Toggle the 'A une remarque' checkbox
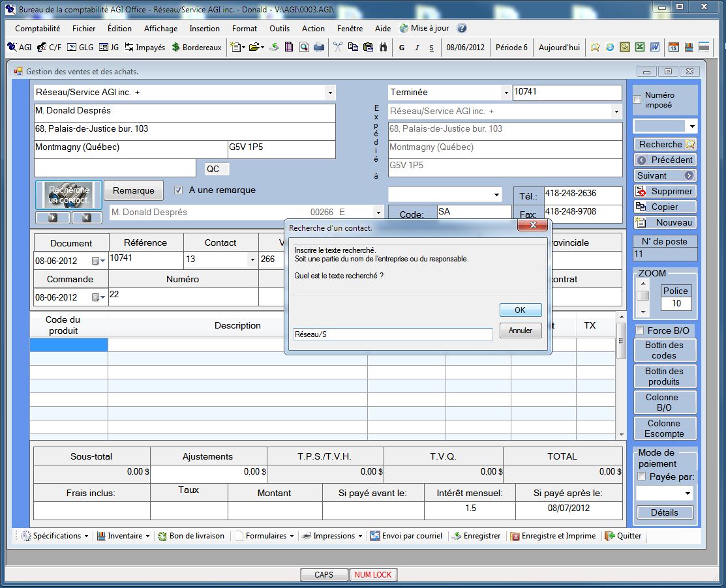Image resolution: width=726 pixels, height=588 pixels. click(x=178, y=190)
